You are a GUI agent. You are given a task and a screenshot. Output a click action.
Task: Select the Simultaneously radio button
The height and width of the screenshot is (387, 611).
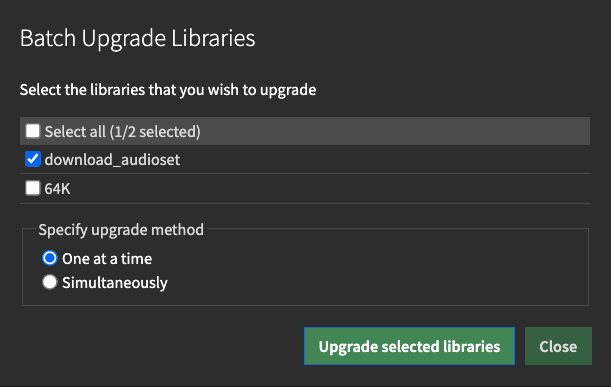click(49, 282)
